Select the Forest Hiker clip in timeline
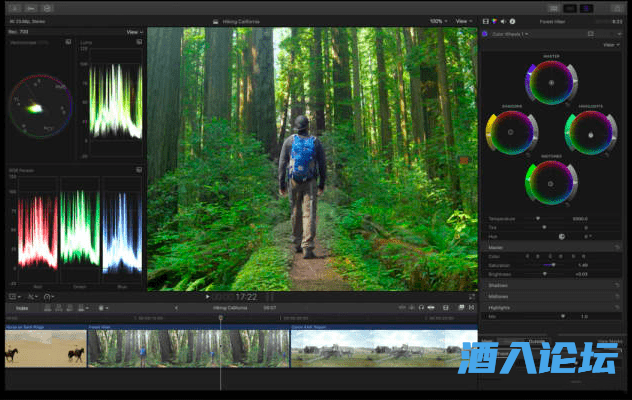This screenshot has height=400, width=632. coord(188,346)
